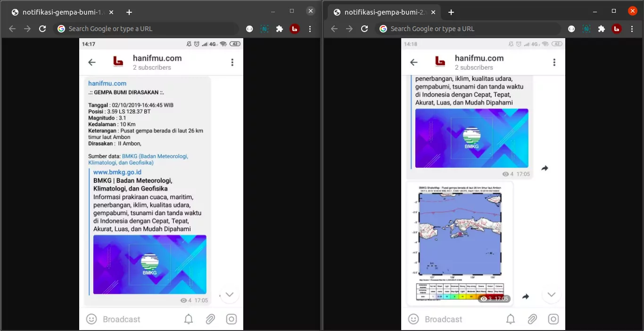Click Broadcast message field in left phone screenshot
Screen dimensions: 644x331
tap(122, 319)
